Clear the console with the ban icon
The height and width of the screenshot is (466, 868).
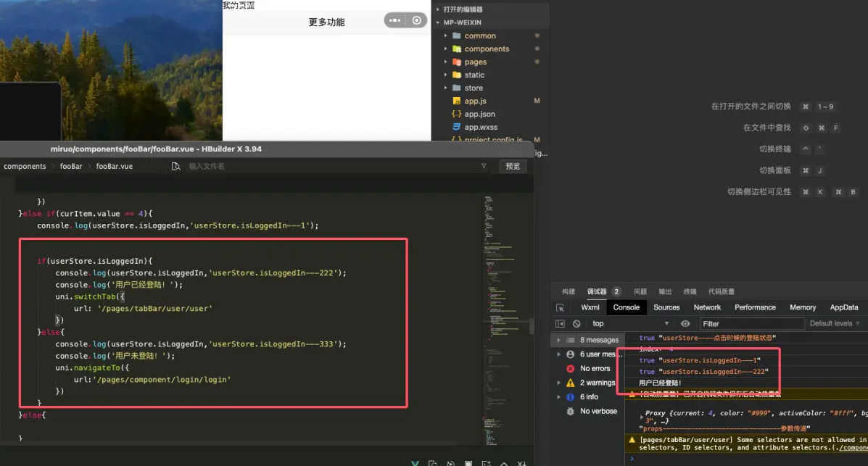point(576,324)
